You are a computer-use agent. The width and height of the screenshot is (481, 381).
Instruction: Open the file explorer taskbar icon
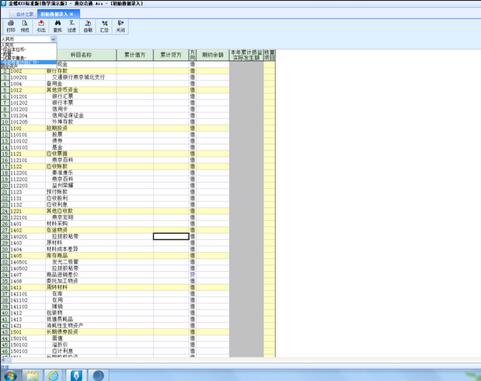pyautogui.click(x=32, y=375)
